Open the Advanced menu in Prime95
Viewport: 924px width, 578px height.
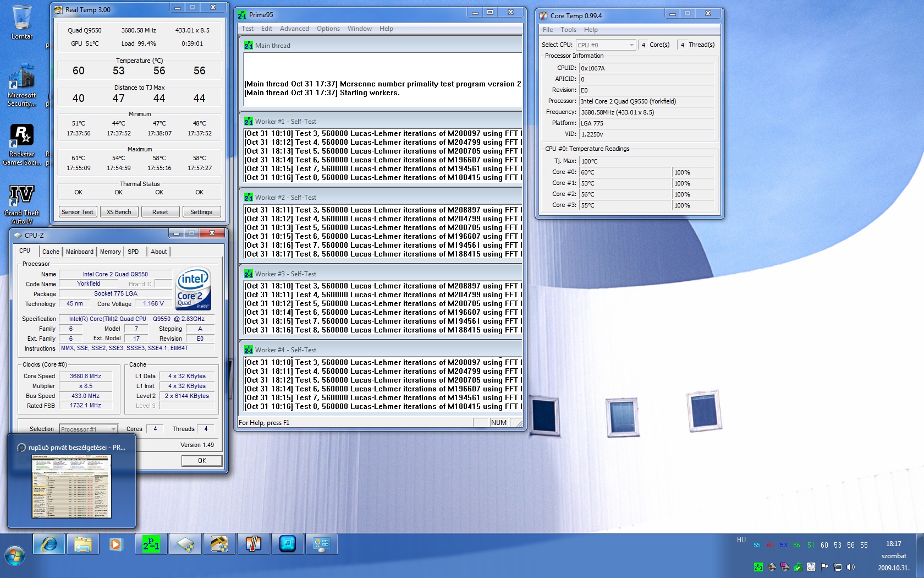[x=294, y=29]
